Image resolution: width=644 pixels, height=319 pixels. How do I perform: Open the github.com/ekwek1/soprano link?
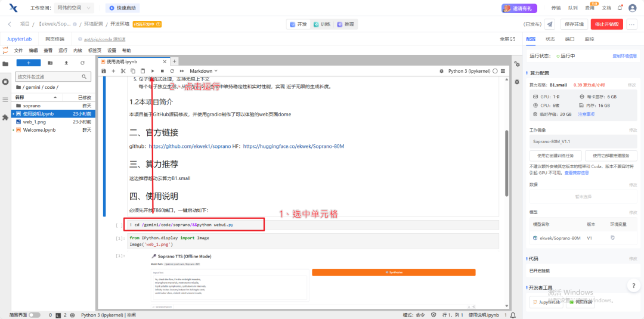coord(190,146)
